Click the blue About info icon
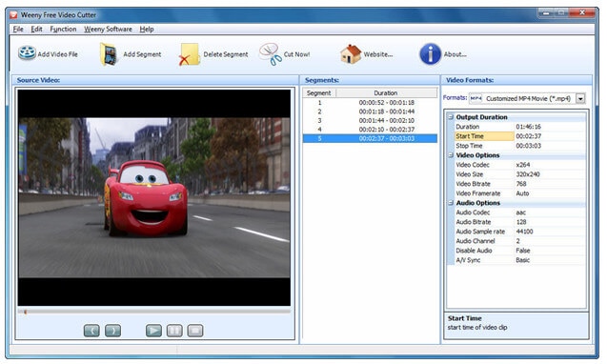The width and height of the screenshot is (607, 364). tap(430, 53)
